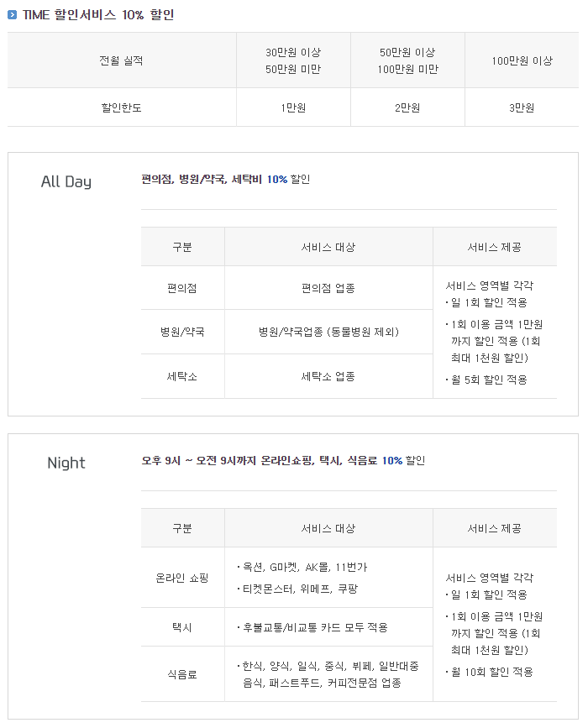Click the 월 5회 할인 적용 text
Image resolution: width=588 pixels, height=728 pixels.
pos(487,380)
